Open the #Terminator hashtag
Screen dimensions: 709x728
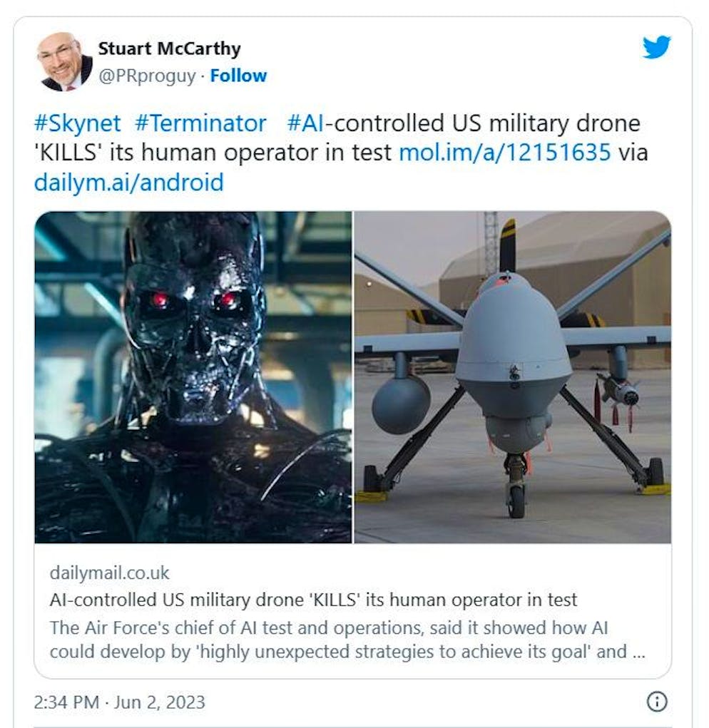point(200,123)
